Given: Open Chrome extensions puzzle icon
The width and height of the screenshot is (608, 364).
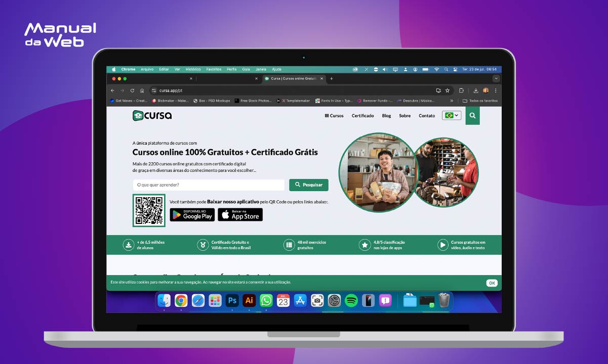Looking at the screenshot, I should point(461,90).
